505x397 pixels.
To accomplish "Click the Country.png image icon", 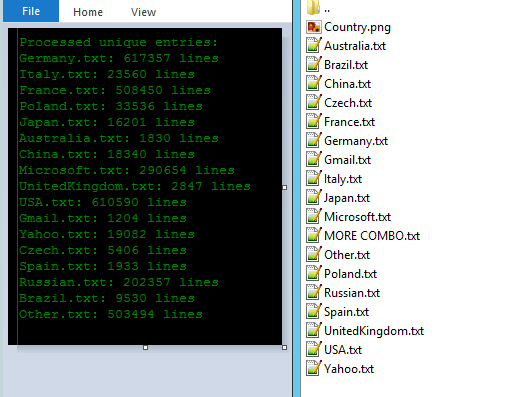I will click(x=313, y=27).
